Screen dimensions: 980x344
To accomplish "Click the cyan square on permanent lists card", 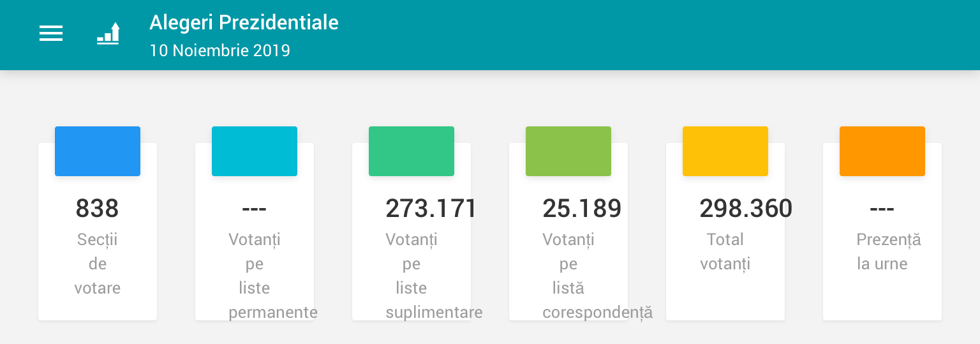I will [255, 151].
